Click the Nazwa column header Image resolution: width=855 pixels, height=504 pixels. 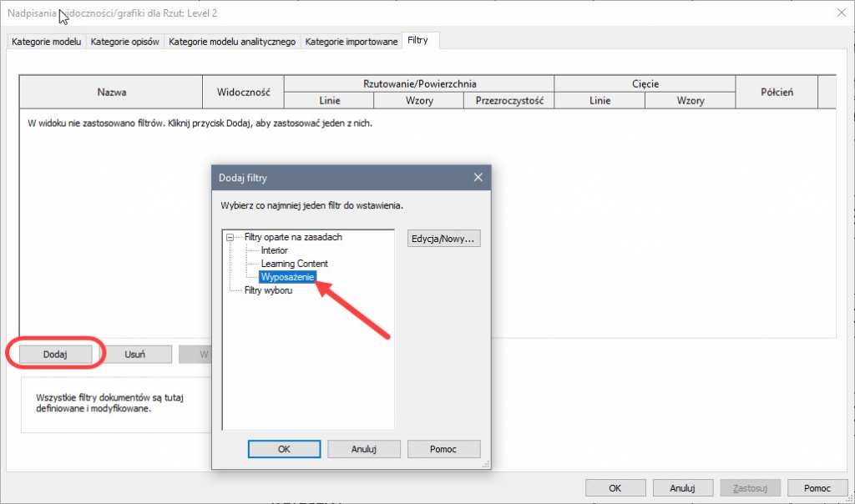[x=111, y=93]
